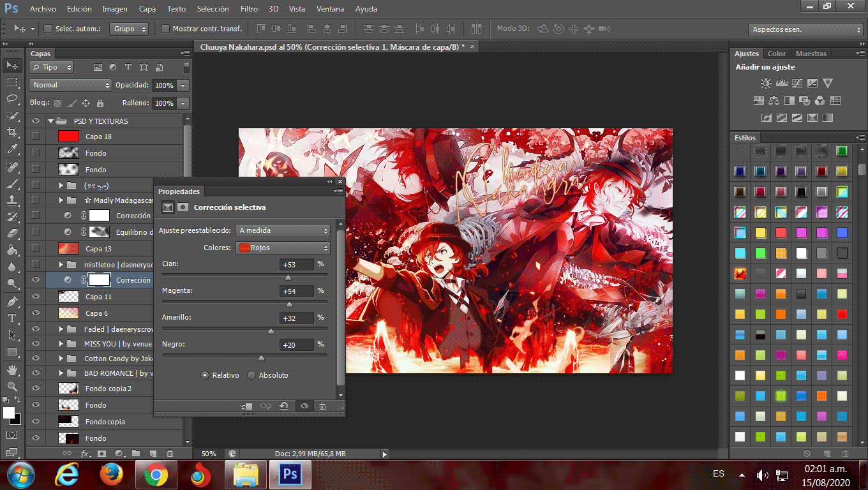
Task: Select the Move tool in the toolbox
Action: pyautogui.click(x=12, y=66)
